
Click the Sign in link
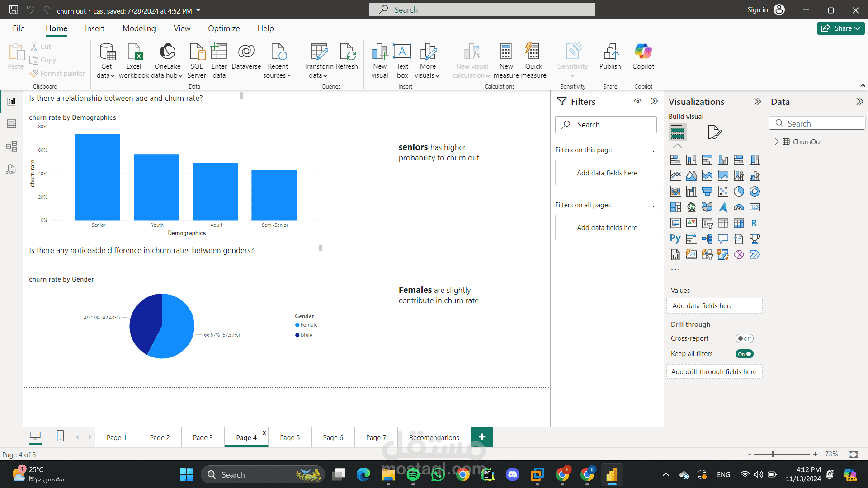[757, 10]
